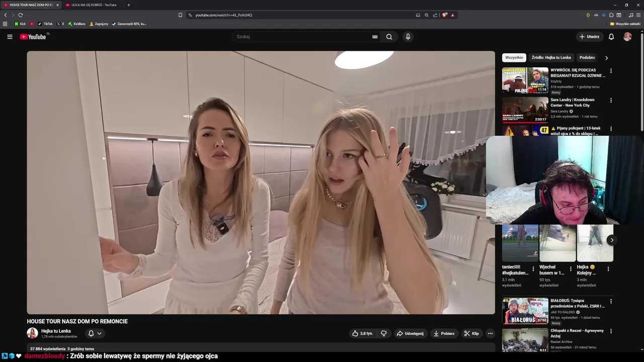The image size is (644, 362).
Task: Open options for Sara Landry Knockdown video
Action: [611, 101]
